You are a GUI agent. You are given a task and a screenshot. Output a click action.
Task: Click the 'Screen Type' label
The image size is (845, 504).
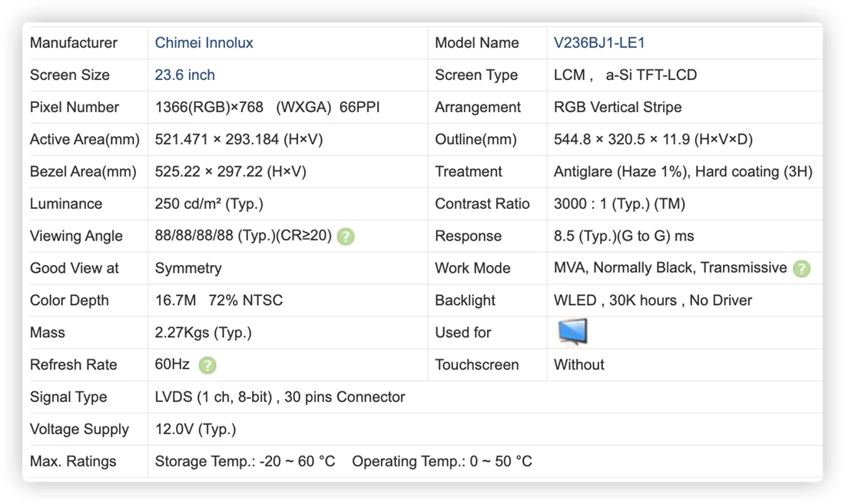click(x=476, y=75)
